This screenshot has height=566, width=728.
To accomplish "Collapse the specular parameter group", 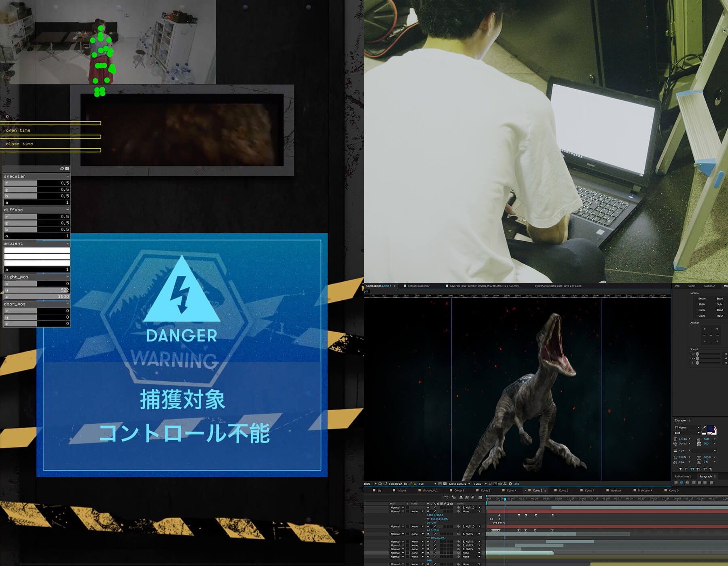I will 67,176.
